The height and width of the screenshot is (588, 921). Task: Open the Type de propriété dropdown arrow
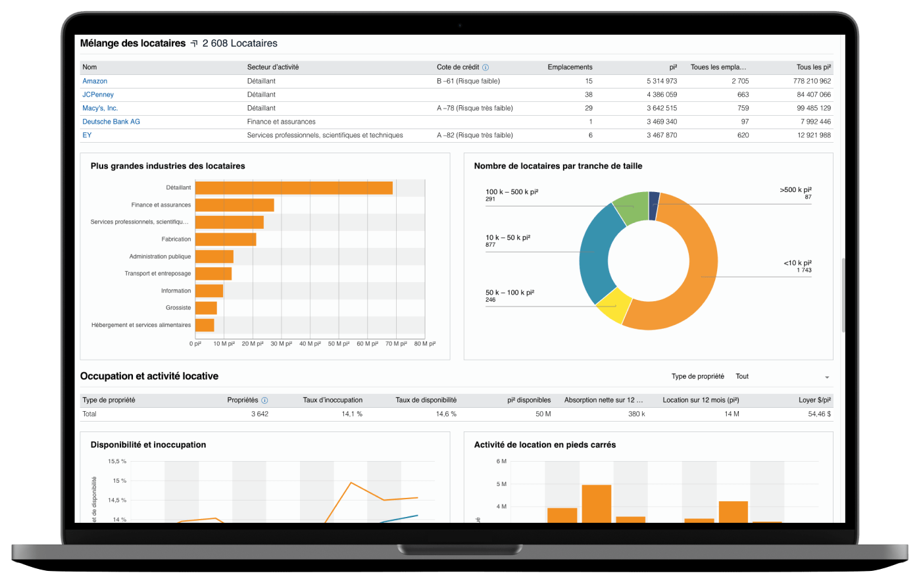pos(827,377)
